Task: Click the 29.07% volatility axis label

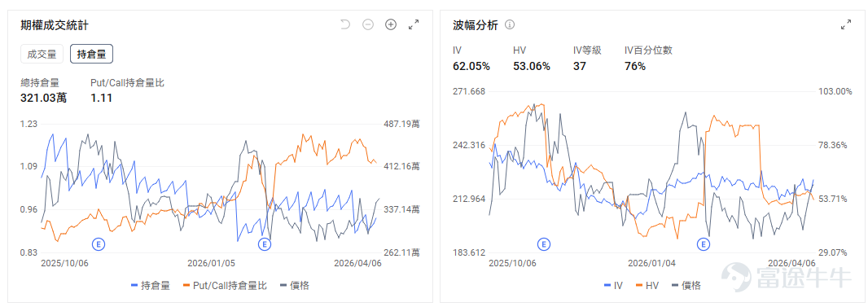Action: click(x=832, y=252)
